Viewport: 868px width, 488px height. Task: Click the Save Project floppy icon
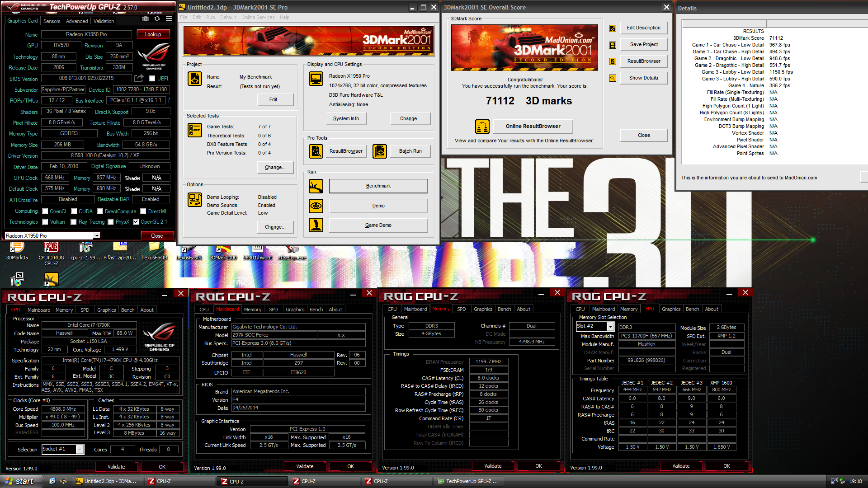click(613, 45)
